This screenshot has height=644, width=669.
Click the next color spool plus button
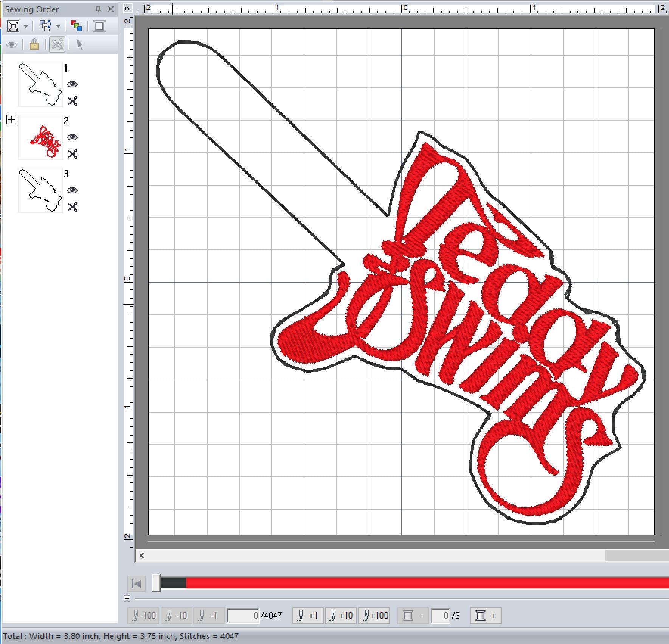pos(486,616)
